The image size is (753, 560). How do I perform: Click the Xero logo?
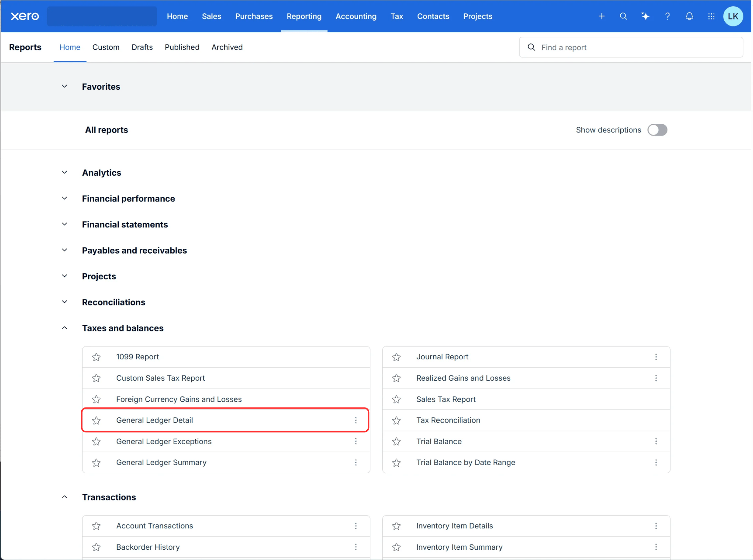tap(25, 16)
